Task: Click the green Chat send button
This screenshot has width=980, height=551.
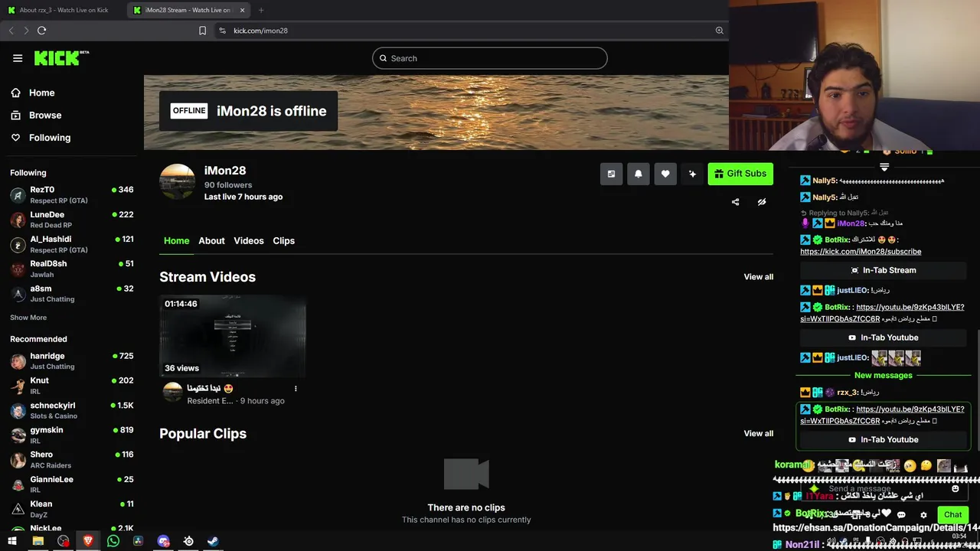Action: (952, 515)
